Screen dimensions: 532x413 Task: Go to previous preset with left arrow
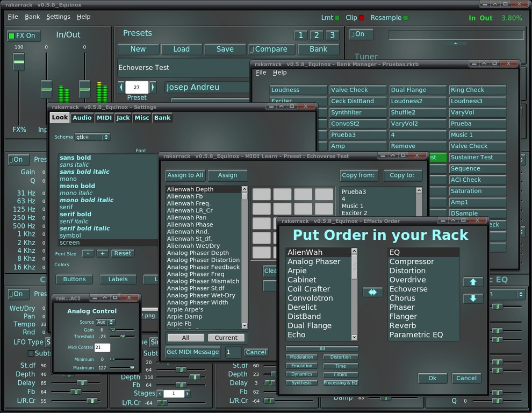tap(121, 87)
